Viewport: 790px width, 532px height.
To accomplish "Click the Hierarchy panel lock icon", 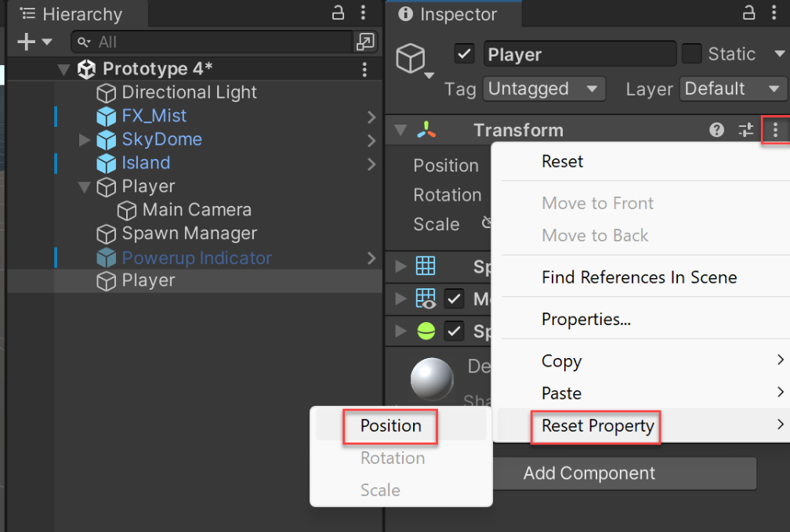I will click(339, 13).
